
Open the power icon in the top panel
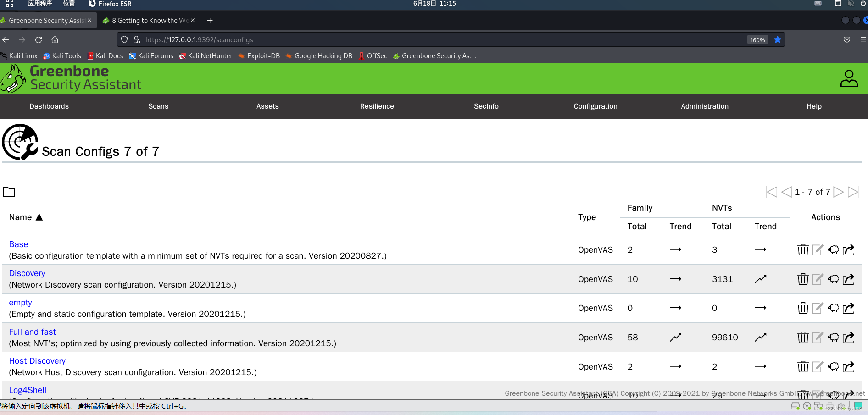point(863,4)
